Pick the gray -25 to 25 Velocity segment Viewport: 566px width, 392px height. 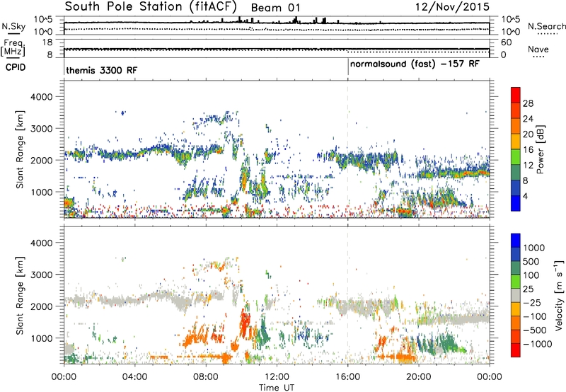point(516,296)
